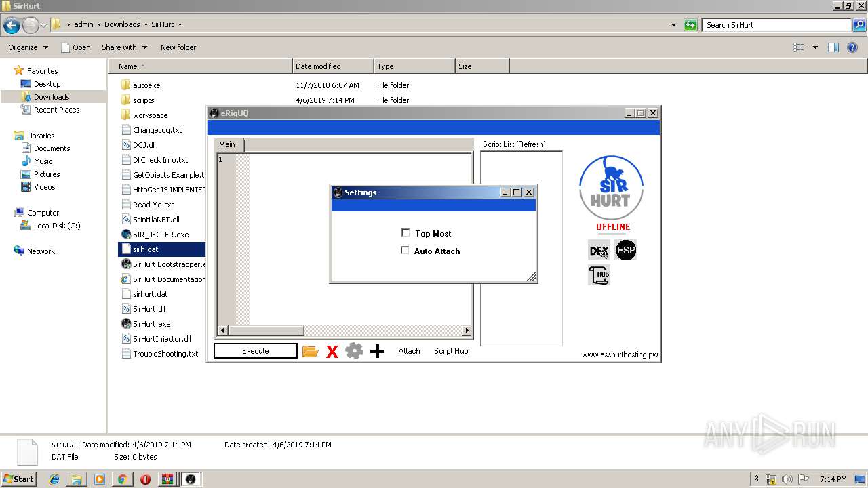Viewport: 868px width, 488px height.
Task: Toggle the ESP icon in SirHurt
Action: [626, 251]
